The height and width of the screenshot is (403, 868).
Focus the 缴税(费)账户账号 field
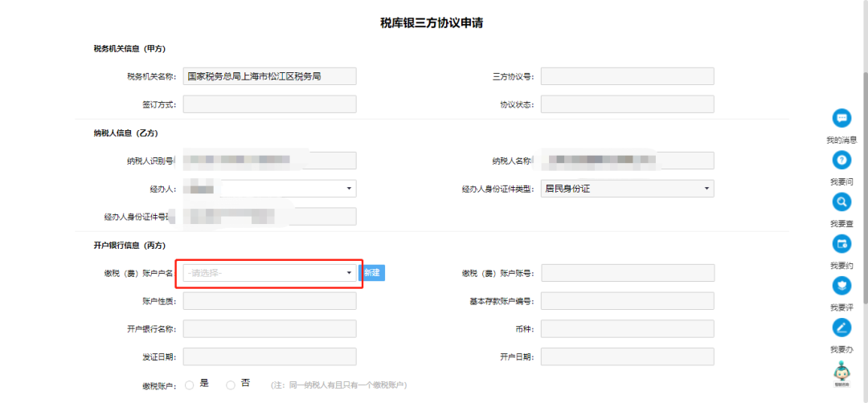tap(628, 273)
